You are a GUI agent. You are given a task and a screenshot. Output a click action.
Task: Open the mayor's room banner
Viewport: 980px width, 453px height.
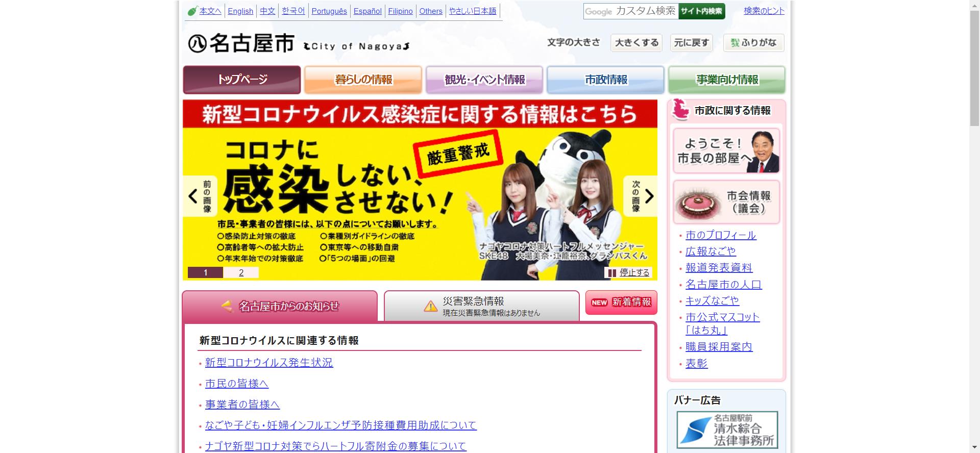(726, 150)
